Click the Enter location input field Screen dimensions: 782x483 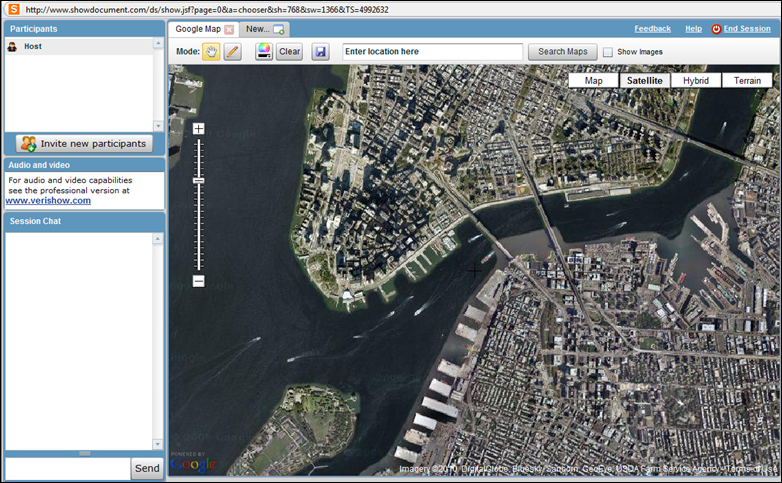tap(432, 52)
